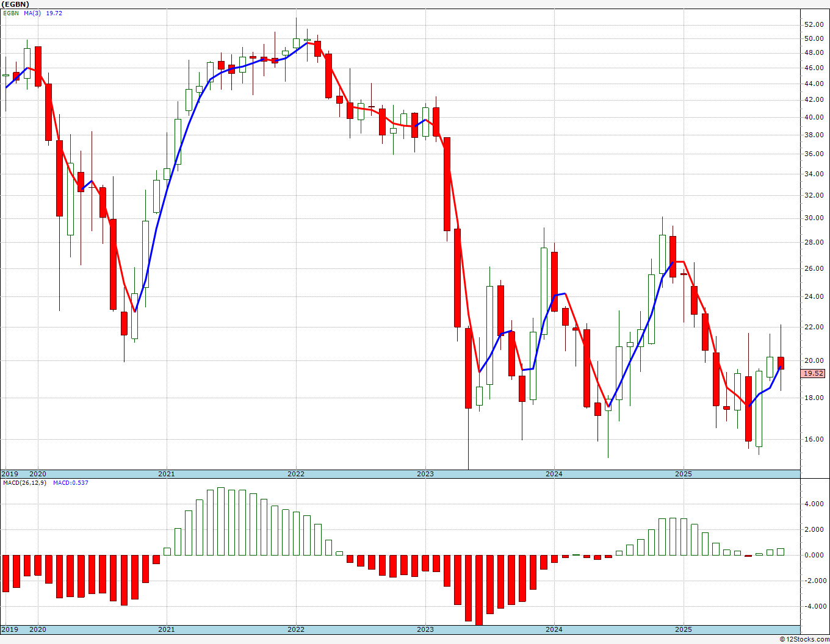Click the 4.000 MACD axis label
Image resolution: width=830 pixels, height=644 pixels.
pyautogui.click(x=815, y=504)
